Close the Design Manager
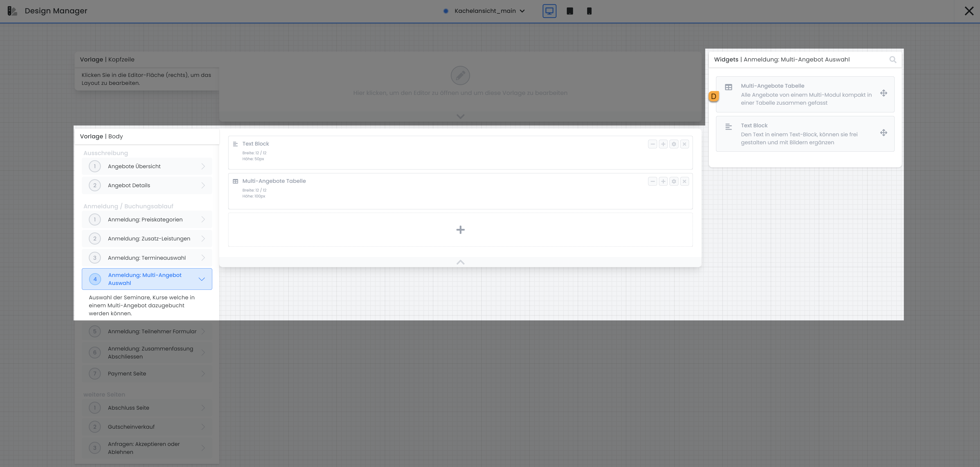 tap(969, 11)
